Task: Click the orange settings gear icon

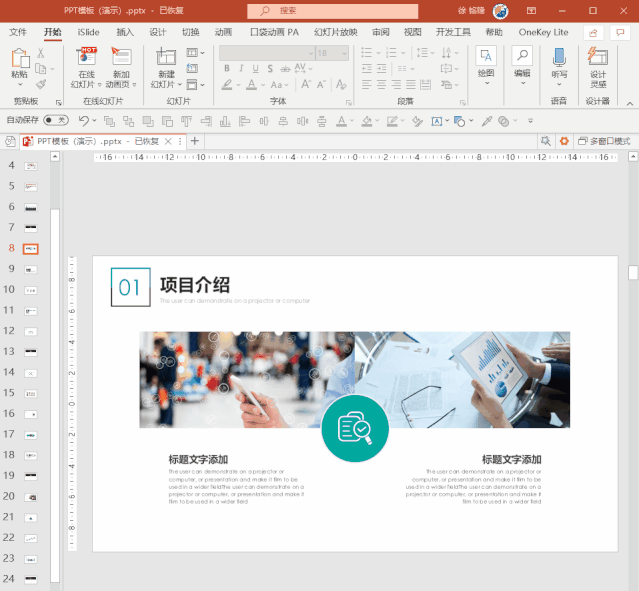Action: pos(564,141)
